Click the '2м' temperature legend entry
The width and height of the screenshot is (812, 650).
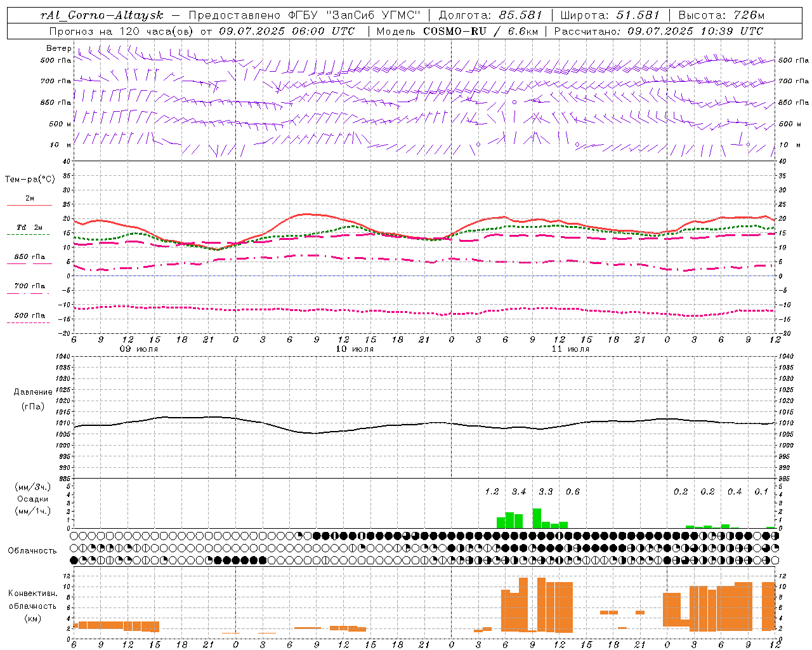(x=30, y=199)
